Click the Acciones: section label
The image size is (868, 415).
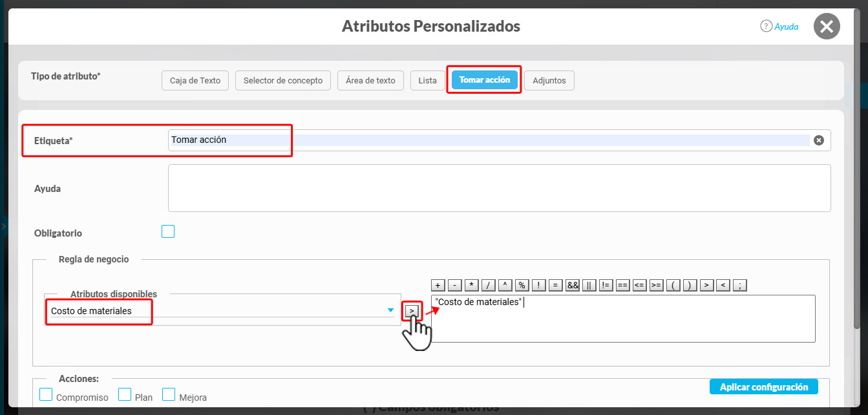tap(78, 379)
